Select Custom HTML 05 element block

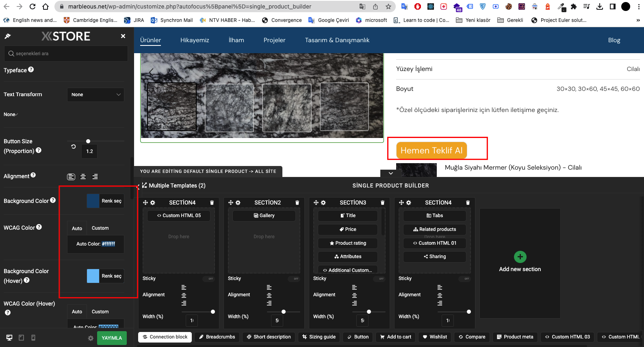(179, 216)
